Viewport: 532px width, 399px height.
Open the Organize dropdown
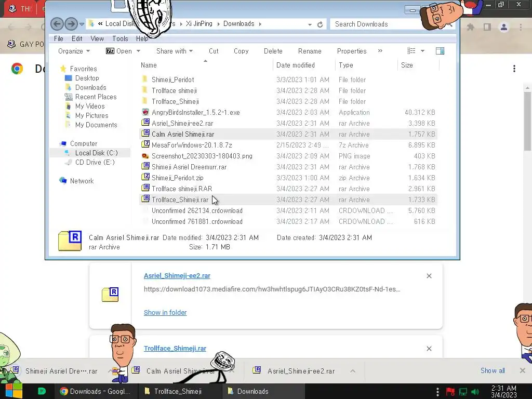click(74, 51)
